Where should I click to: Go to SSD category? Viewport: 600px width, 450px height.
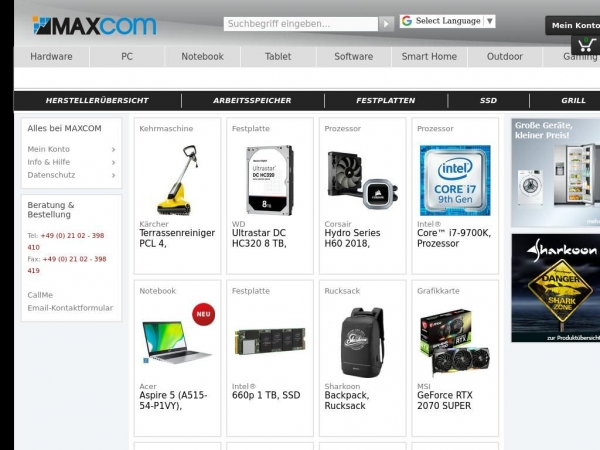tap(488, 101)
